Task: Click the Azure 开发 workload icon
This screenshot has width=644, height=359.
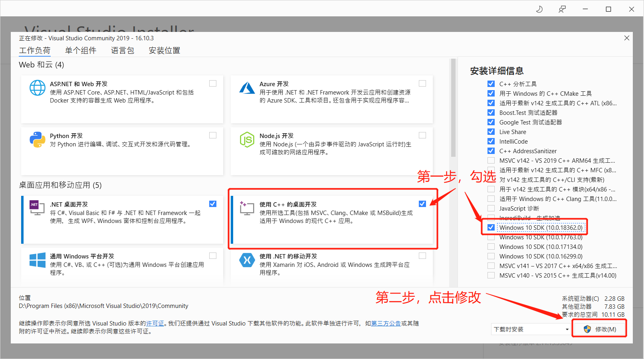Action: click(x=247, y=88)
